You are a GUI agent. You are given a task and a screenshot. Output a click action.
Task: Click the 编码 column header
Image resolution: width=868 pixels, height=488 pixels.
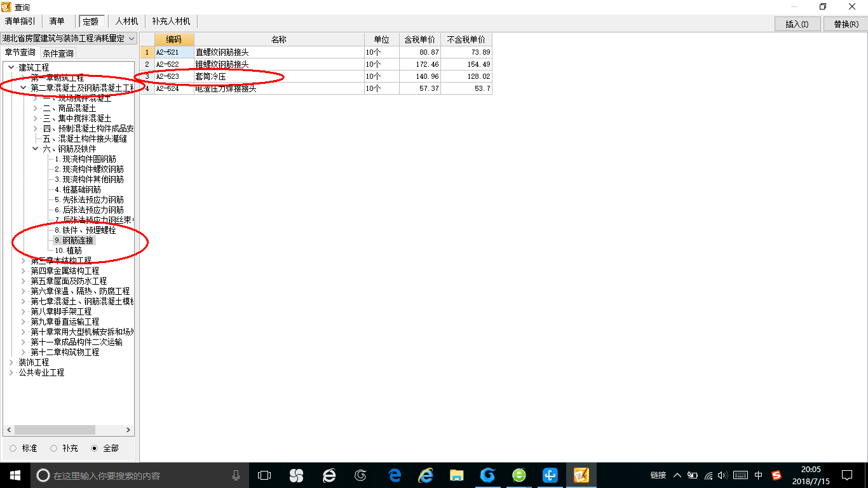[x=174, y=39]
